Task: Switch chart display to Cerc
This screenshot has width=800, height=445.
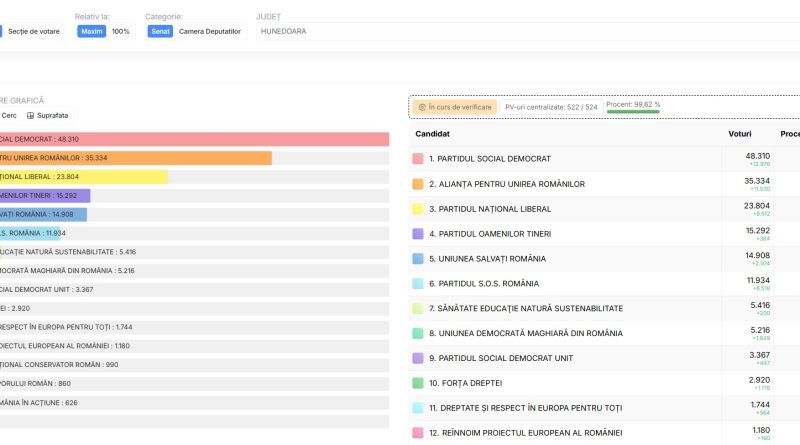Action: tap(8, 115)
